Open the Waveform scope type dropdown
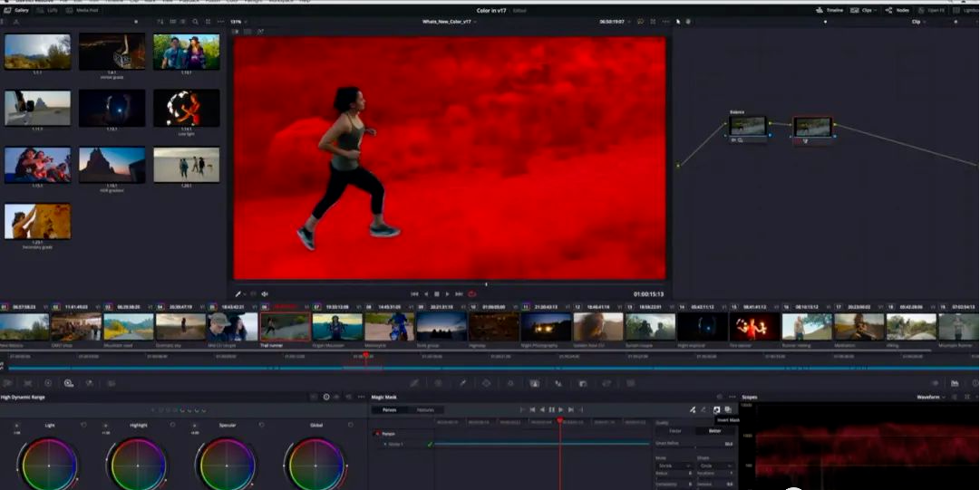Screen dimensions: 980x490 (931, 397)
